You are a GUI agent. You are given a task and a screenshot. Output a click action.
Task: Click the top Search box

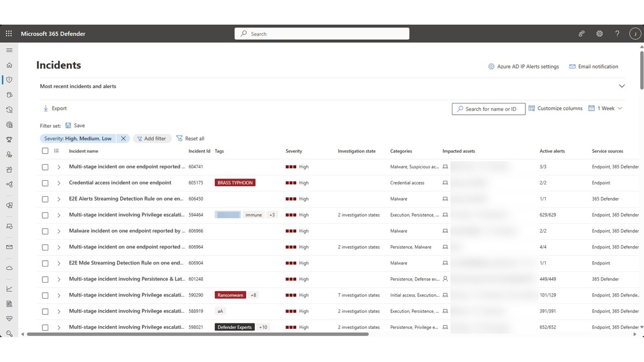click(x=322, y=34)
